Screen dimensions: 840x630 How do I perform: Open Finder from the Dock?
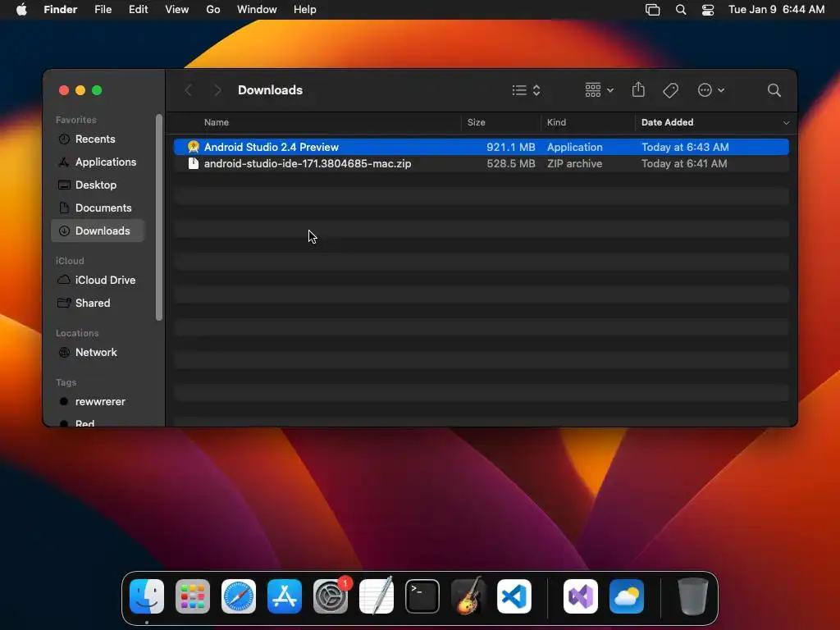[147, 596]
